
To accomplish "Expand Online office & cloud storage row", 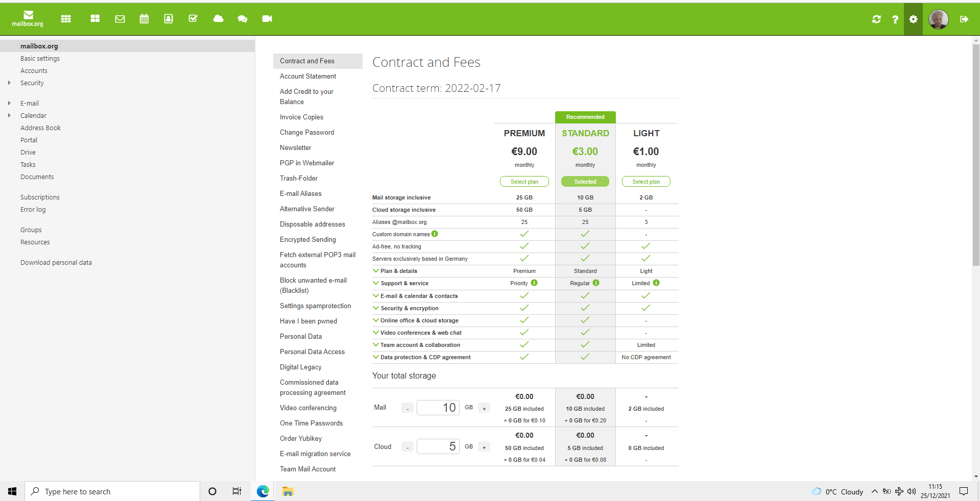I will pos(376,320).
